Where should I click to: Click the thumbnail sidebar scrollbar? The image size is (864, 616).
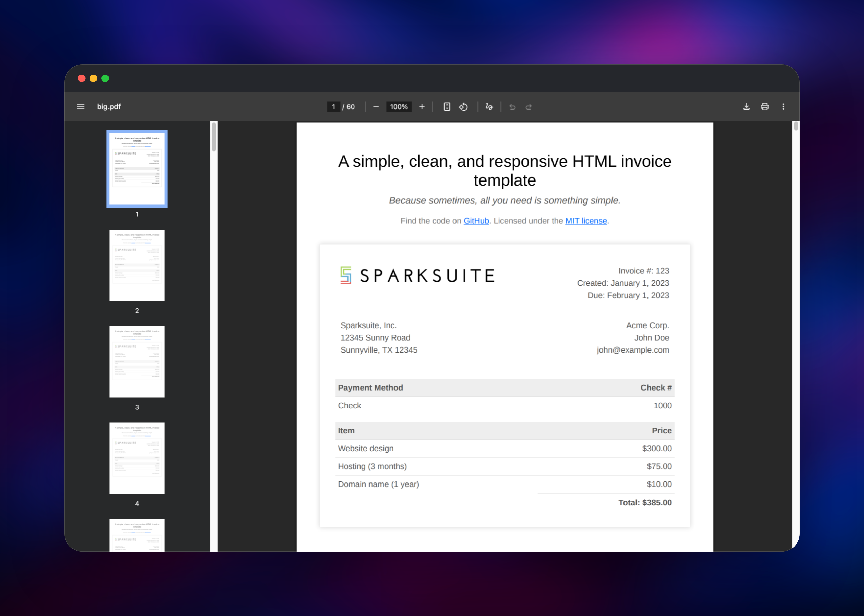pos(214,137)
